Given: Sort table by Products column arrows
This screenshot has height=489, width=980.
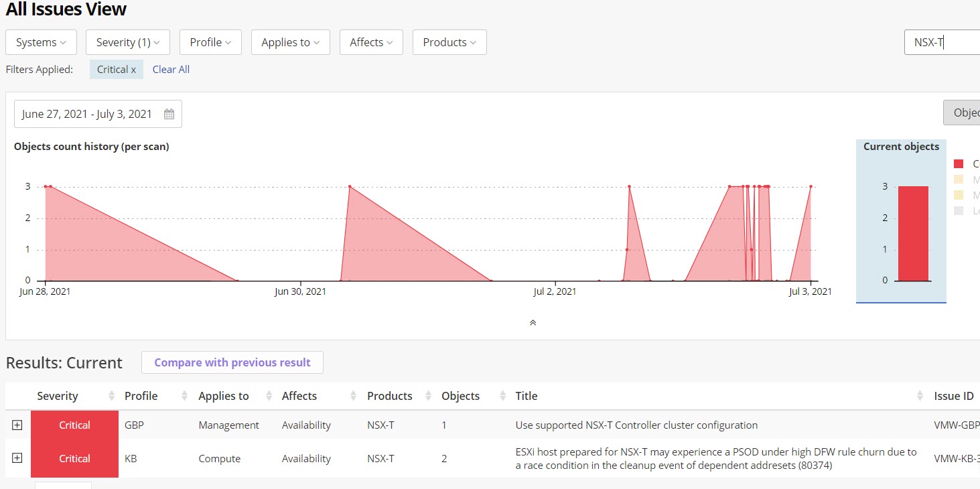Looking at the screenshot, I should coord(427,396).
